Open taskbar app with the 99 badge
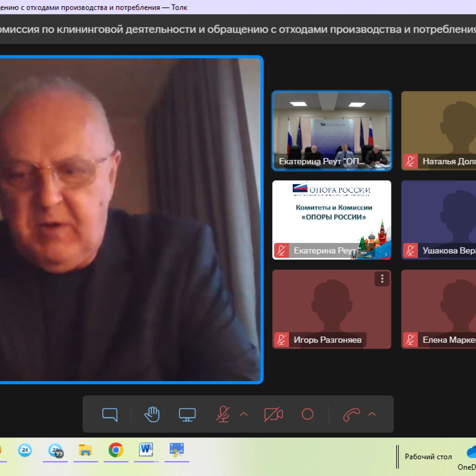Screen dimensions: 476x476 point(55,450)
